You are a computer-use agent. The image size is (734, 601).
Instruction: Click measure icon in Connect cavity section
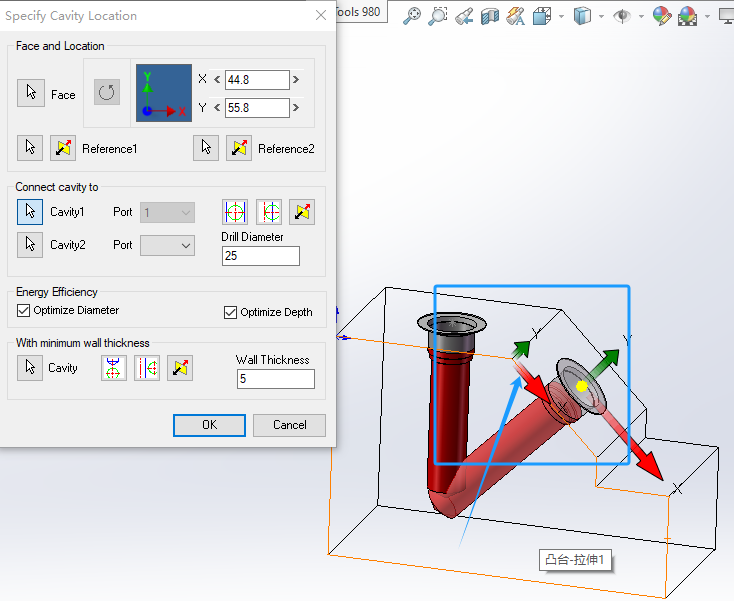coord(302,212)
